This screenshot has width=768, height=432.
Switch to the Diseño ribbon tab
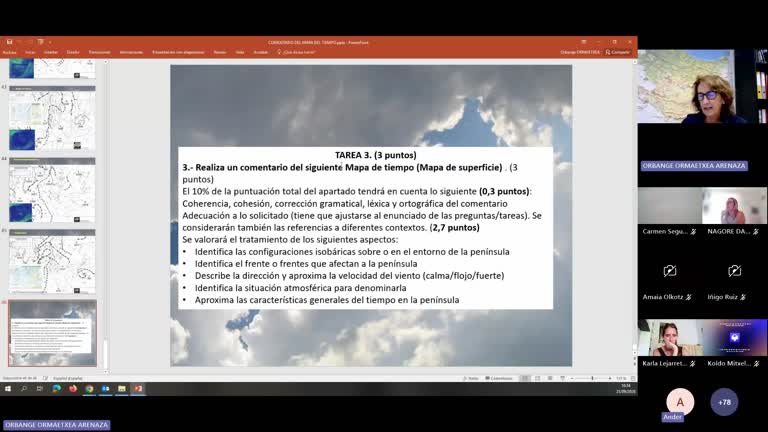(73, 52)
